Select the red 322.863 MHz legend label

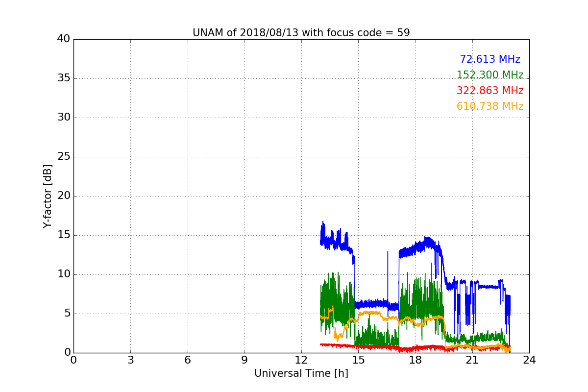(490, 91)
